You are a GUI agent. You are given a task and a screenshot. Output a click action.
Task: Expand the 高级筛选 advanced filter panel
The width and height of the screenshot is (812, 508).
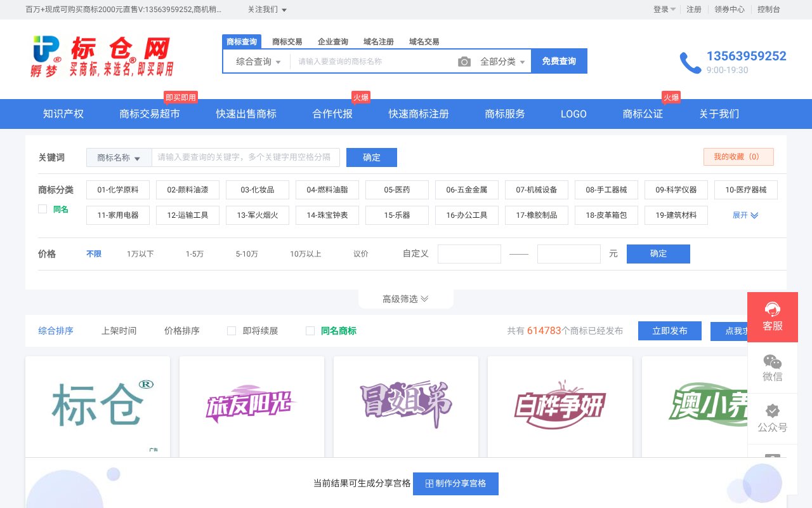[405, 298]
